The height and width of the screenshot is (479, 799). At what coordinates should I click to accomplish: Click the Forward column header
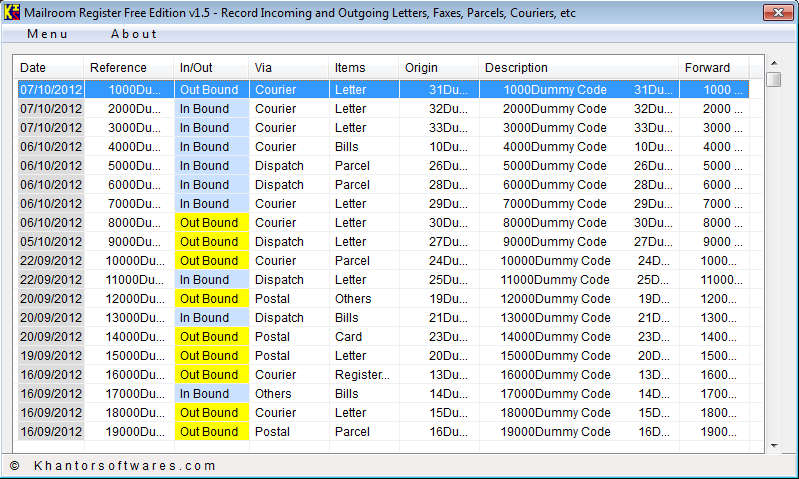(707, 68)
